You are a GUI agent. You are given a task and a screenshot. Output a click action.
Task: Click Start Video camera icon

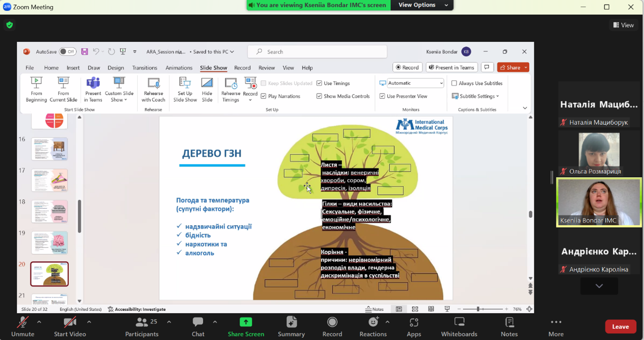[x=70, y=322]
